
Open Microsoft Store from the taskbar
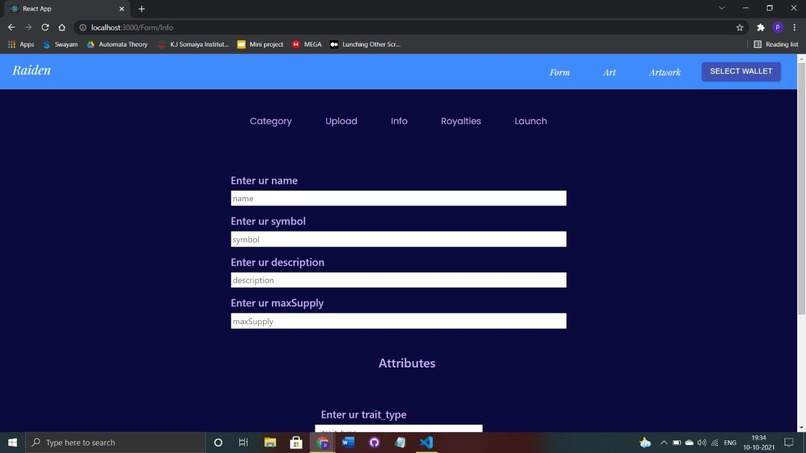click(296, 442)
